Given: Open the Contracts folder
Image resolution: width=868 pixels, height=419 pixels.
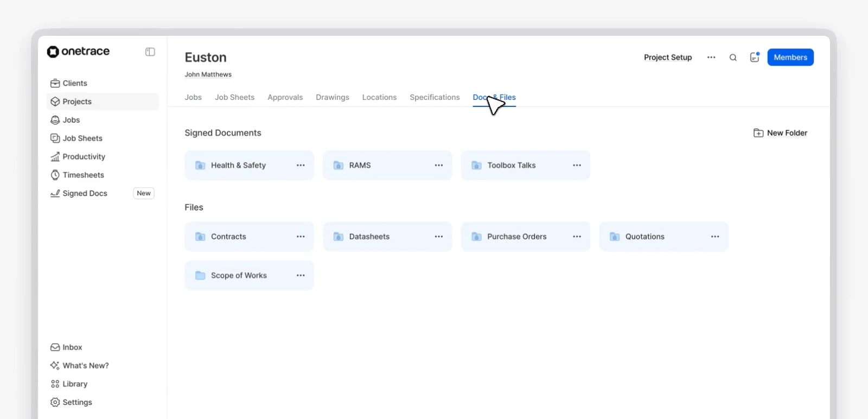Looking at the screenshot, I should pos(249,237).
